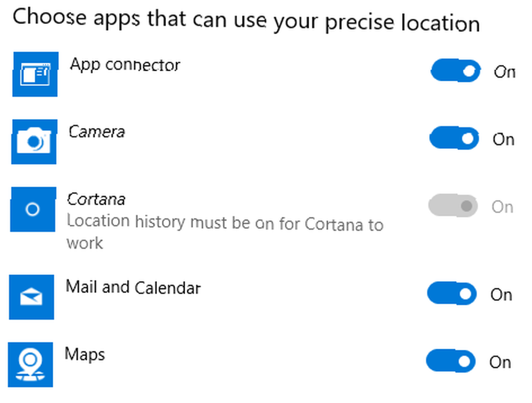The width and height of the screenshot is (532, 403).
Task: Select the "Mail and Calendar" label
Action: click(134, 288)
